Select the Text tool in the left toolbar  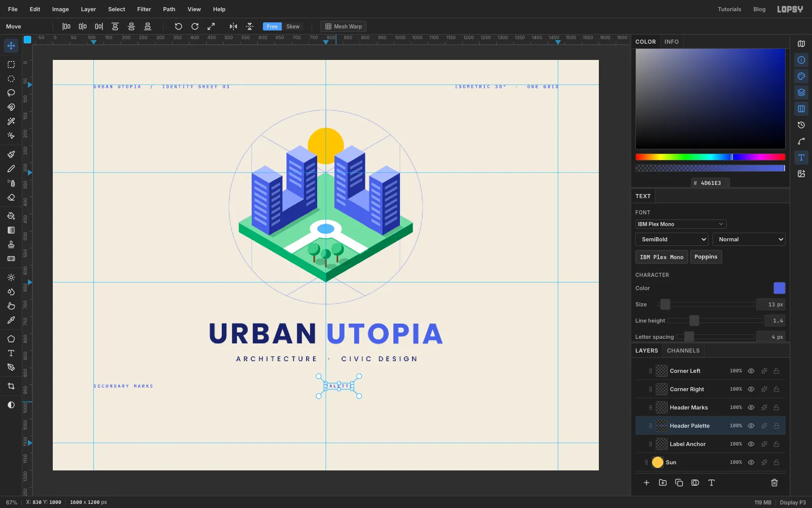(11, 353)
